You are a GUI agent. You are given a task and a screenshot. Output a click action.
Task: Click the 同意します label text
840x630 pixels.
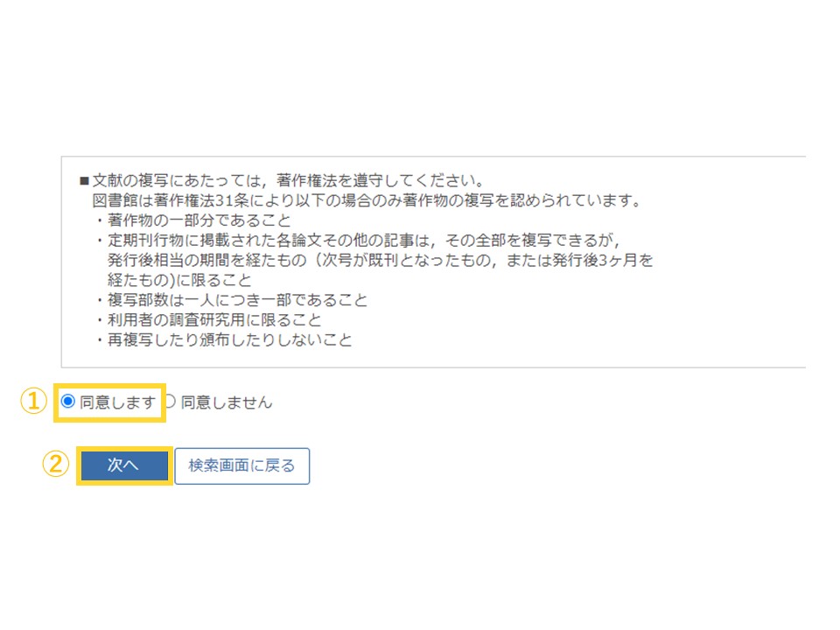118,402
